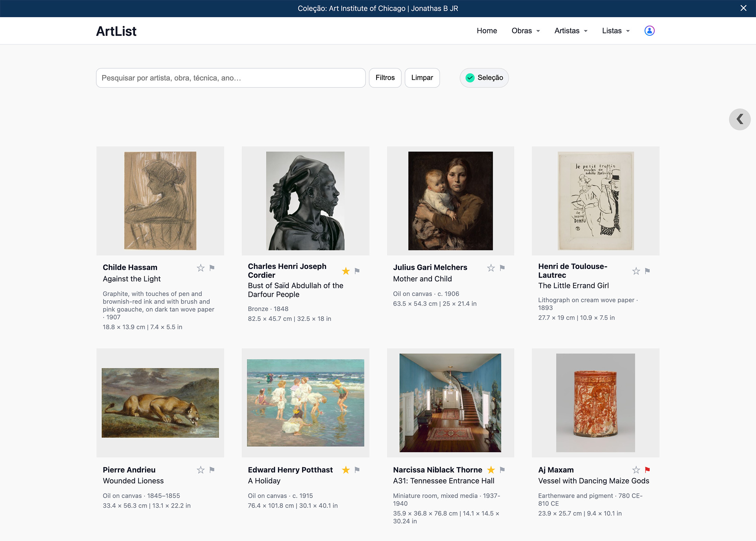Flag the Charles Henri Joseph Cordier bust
Viewport: 756px width, 541px height.
pyautogui.click(x=357, y=271)
